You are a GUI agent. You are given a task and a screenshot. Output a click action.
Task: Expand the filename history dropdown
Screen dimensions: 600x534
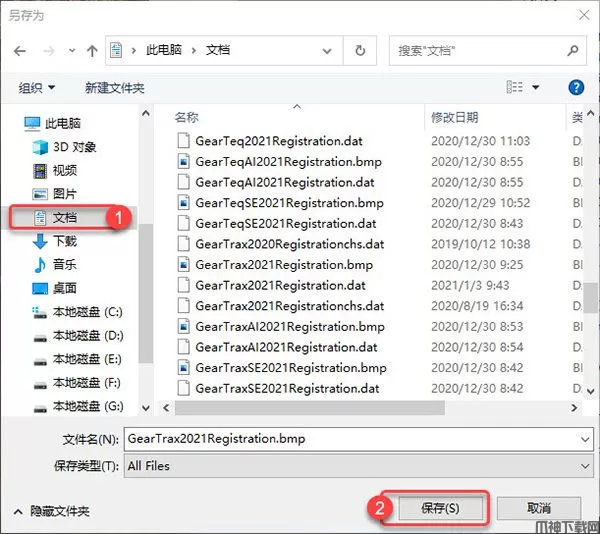(x=585, y=440)
